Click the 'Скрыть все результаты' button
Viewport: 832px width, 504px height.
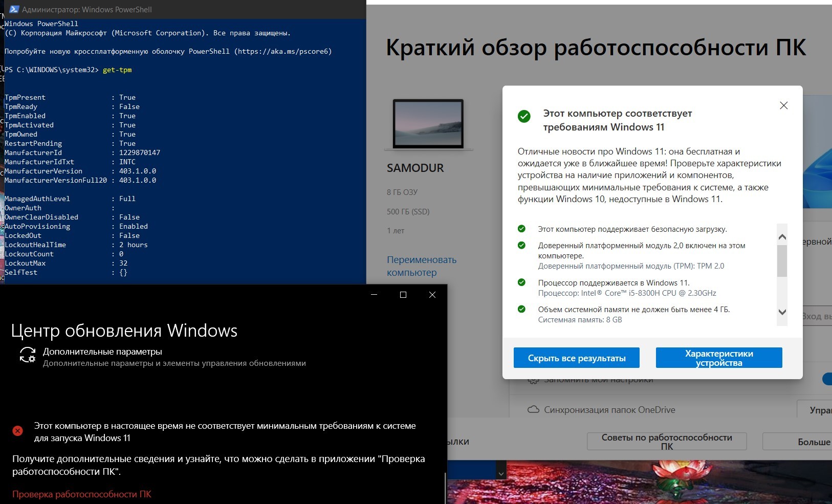(x=577, y=358)
